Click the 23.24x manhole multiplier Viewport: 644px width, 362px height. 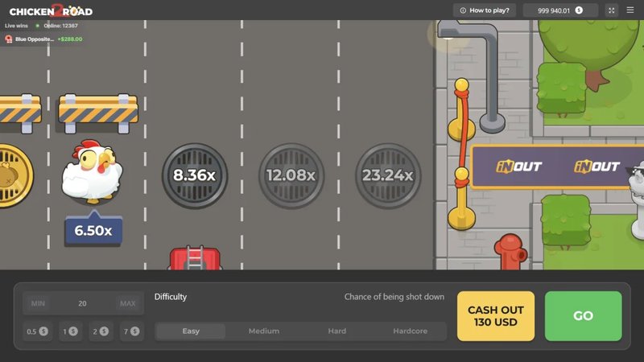387,175
